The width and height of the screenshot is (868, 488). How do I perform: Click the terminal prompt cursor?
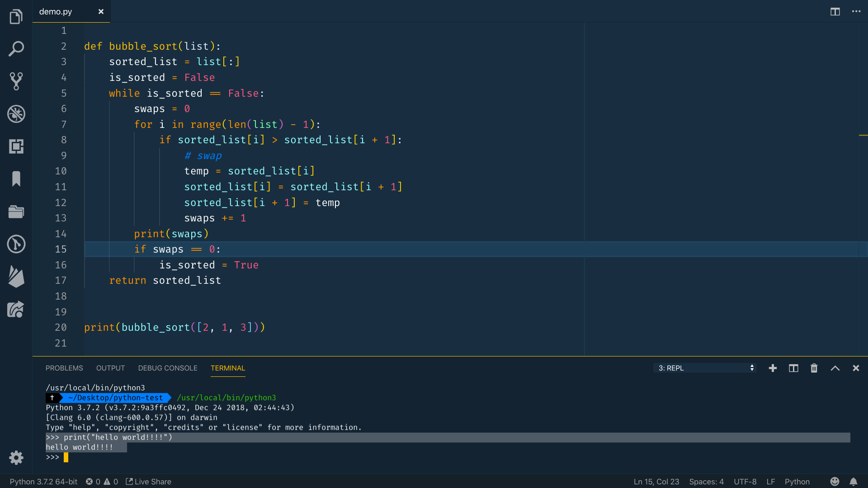[66, 457]
